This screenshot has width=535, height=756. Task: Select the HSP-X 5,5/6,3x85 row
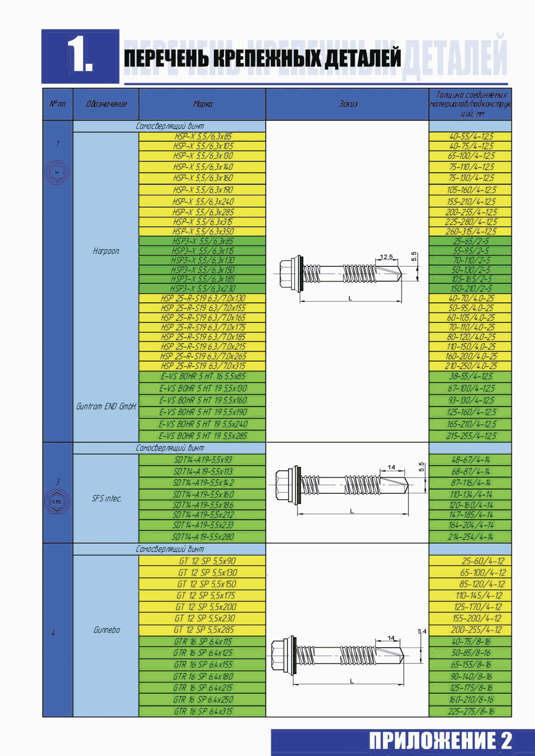[x=202, y=137]
